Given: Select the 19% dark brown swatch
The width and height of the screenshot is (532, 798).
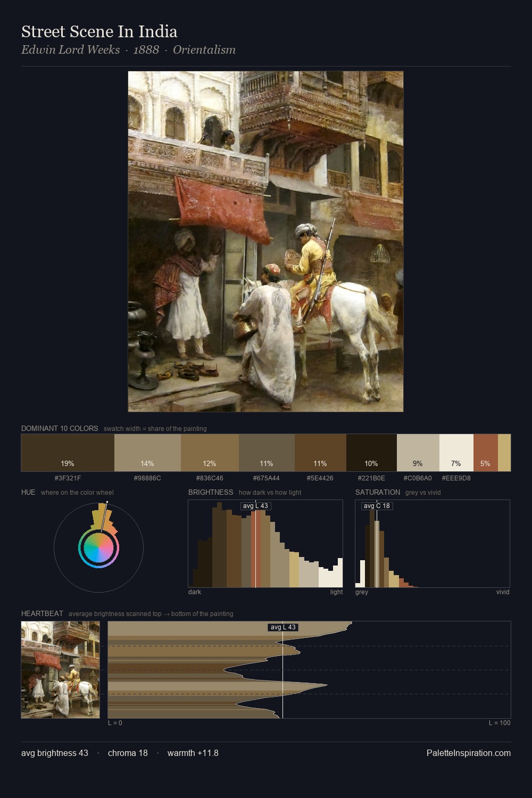Looking at the screenshot, I should coord(68,453).
